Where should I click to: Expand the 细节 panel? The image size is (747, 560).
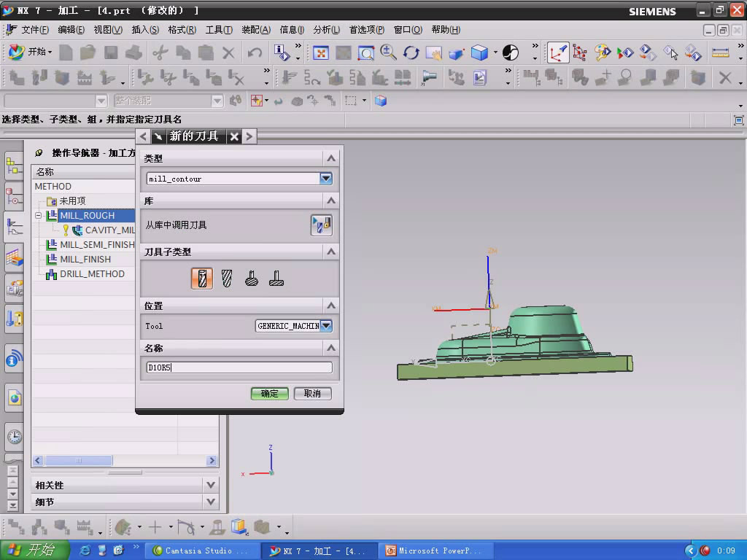pyautogui.click(x=211, y=502)
